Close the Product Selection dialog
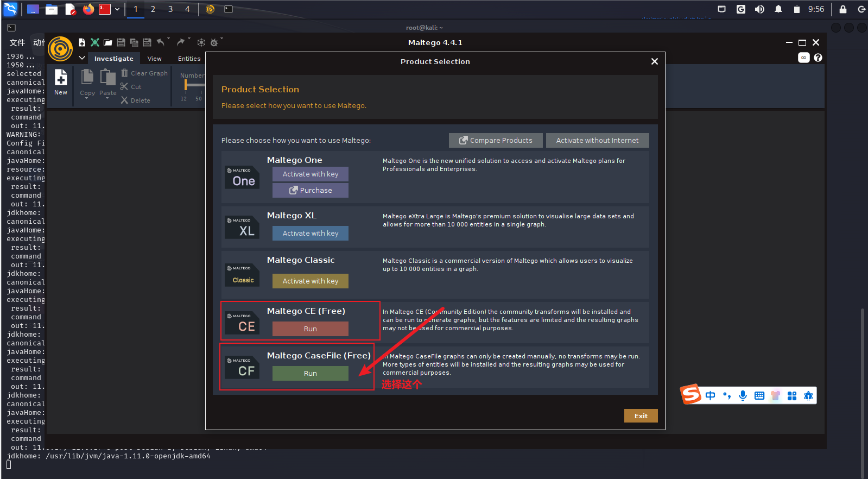 (x=655, y=61)
